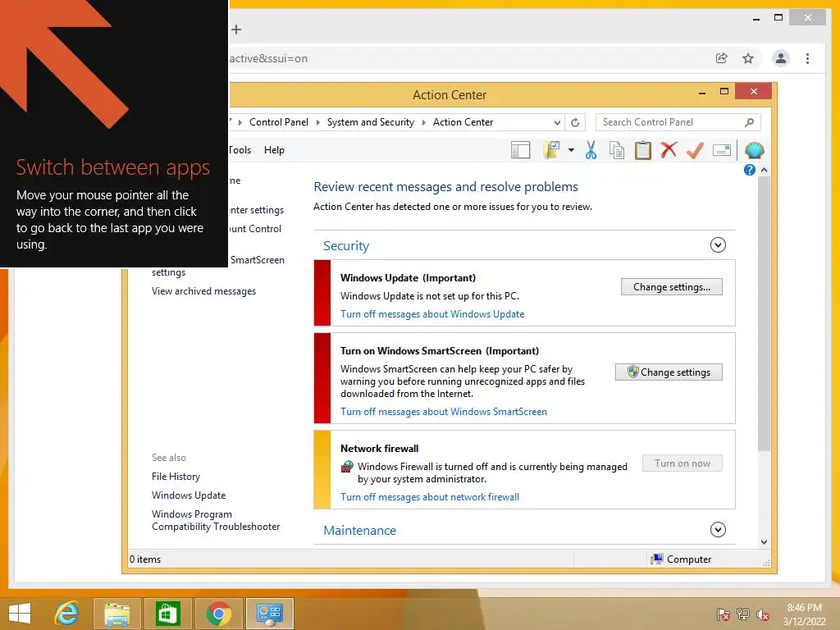Image resolution: width=840 pixels, height=630 pixels.
Task: Click Turn on now for Network firewall
Action: pyautogui.click(x=682, y=463)
